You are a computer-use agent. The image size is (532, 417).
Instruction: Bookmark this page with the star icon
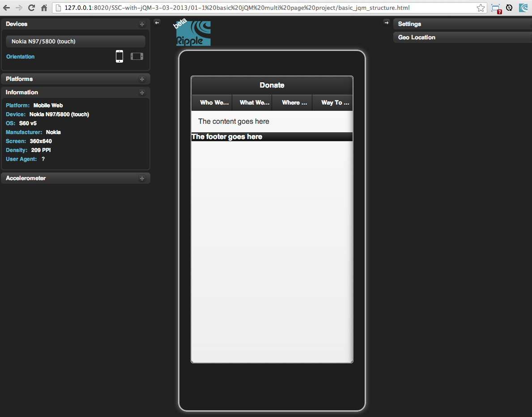click(x=481, y=8)
